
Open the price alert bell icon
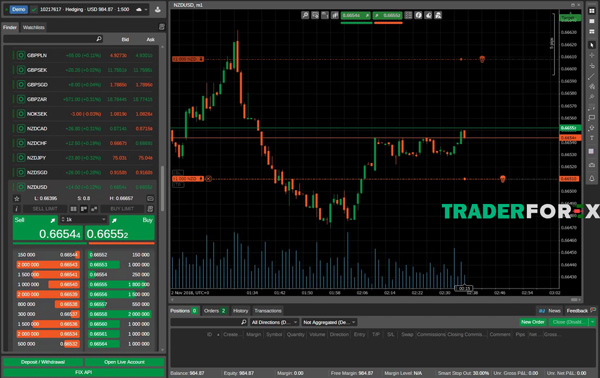[x=592, y=179]
